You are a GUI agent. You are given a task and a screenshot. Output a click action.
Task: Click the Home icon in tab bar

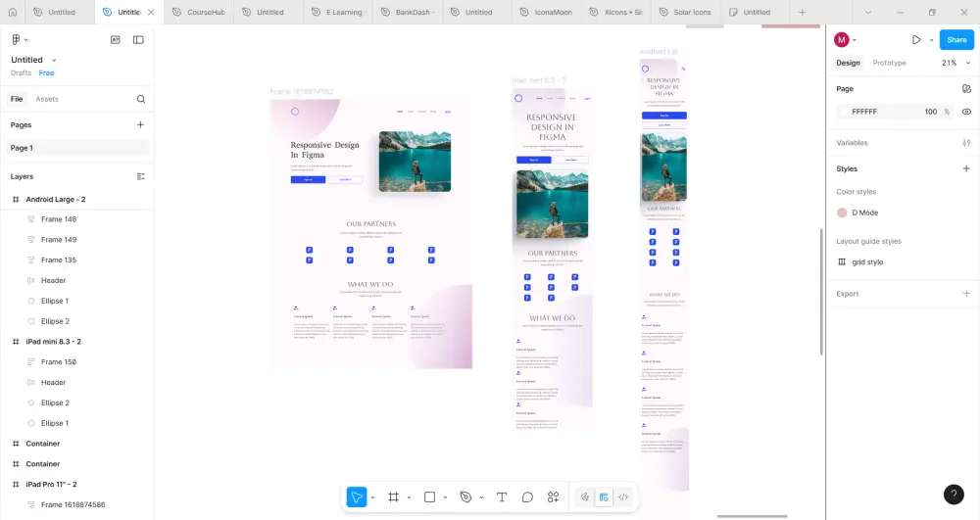pyautogui.click(x=13, y=12)
